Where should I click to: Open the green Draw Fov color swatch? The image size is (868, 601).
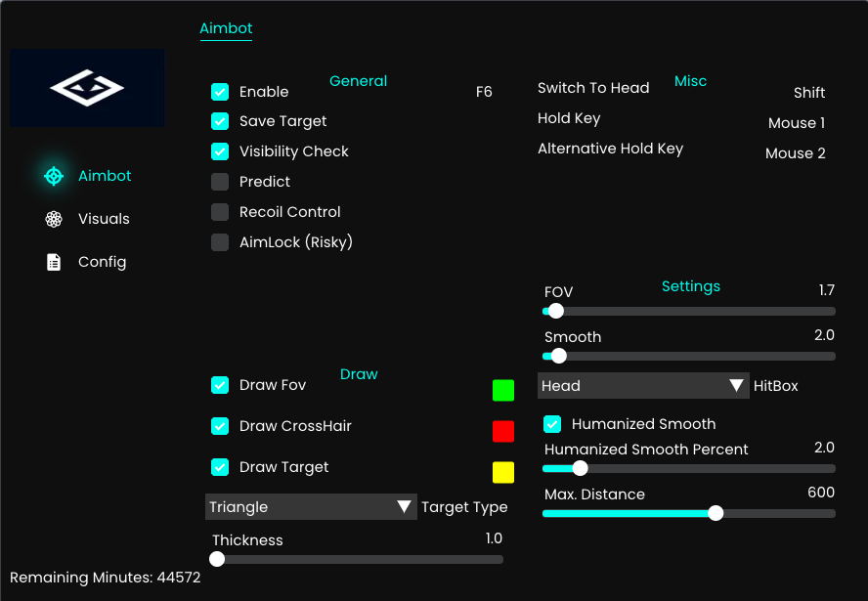pyautogui.click(x=503, y=390)
